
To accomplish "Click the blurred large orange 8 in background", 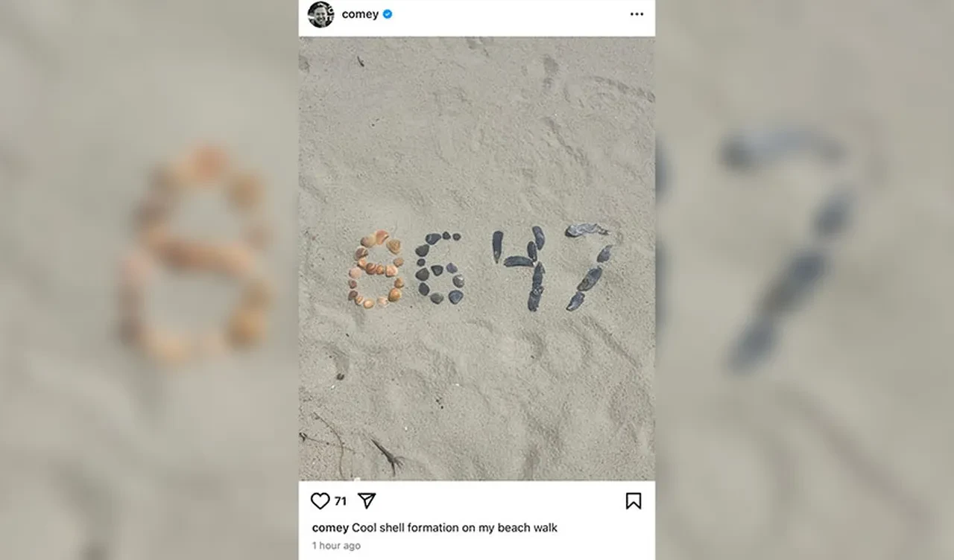I will (195, 253).
